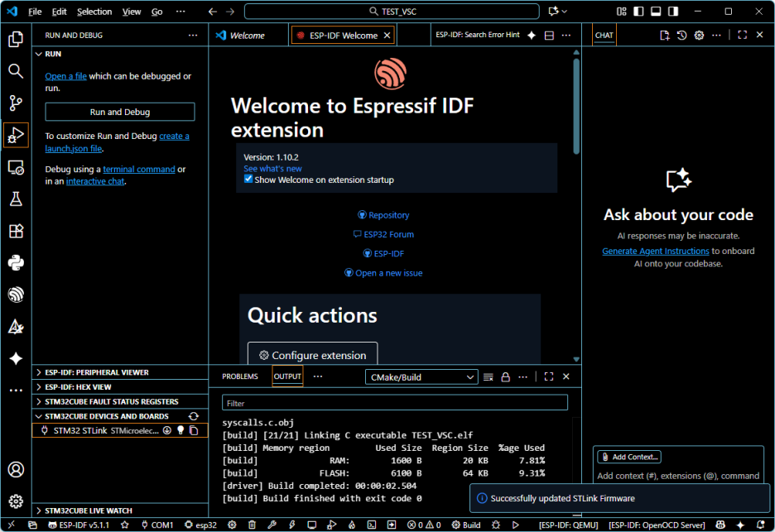Open the Source Control view
775x532 pixels.
click(16, 103)
